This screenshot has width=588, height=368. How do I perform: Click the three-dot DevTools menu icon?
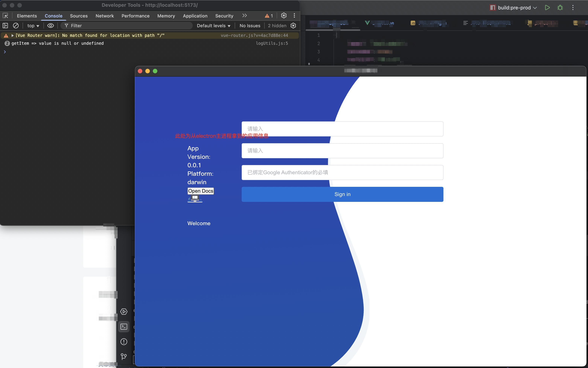pyautogui.click(x=294, y=16)
